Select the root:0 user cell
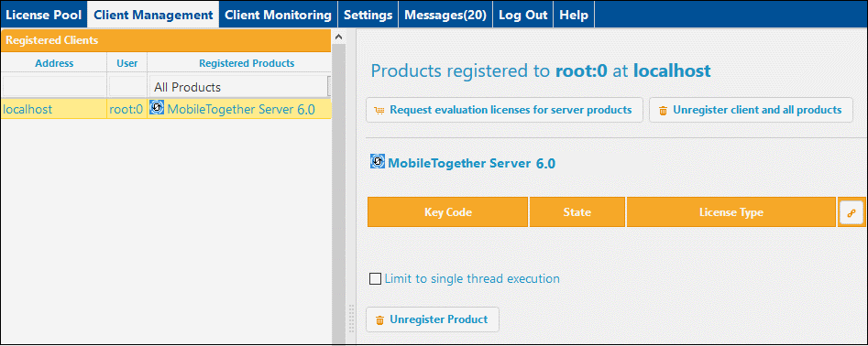Screen dimensions: 868x346 click(126, 109)
